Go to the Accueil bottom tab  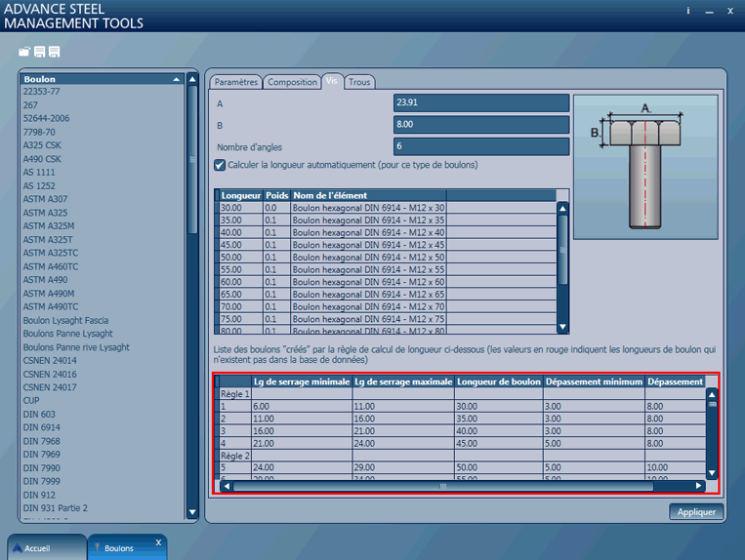click(x=47, y=547)
